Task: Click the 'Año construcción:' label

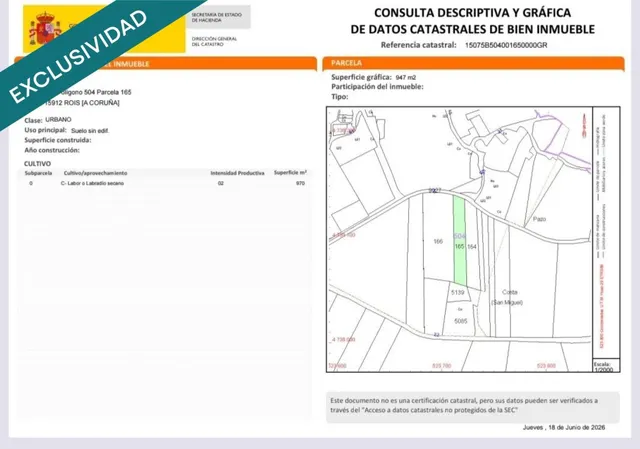Action: 52,150
